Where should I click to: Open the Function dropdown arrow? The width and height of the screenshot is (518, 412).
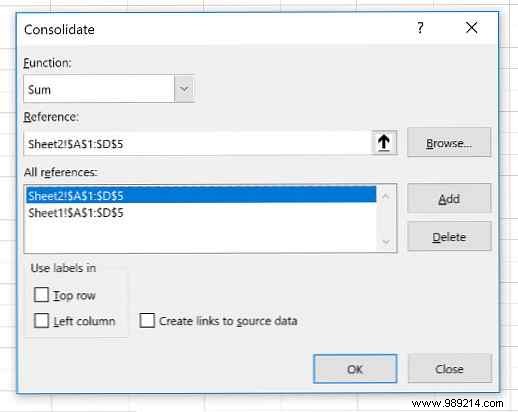pyautogui.click(x=184, y=89)
